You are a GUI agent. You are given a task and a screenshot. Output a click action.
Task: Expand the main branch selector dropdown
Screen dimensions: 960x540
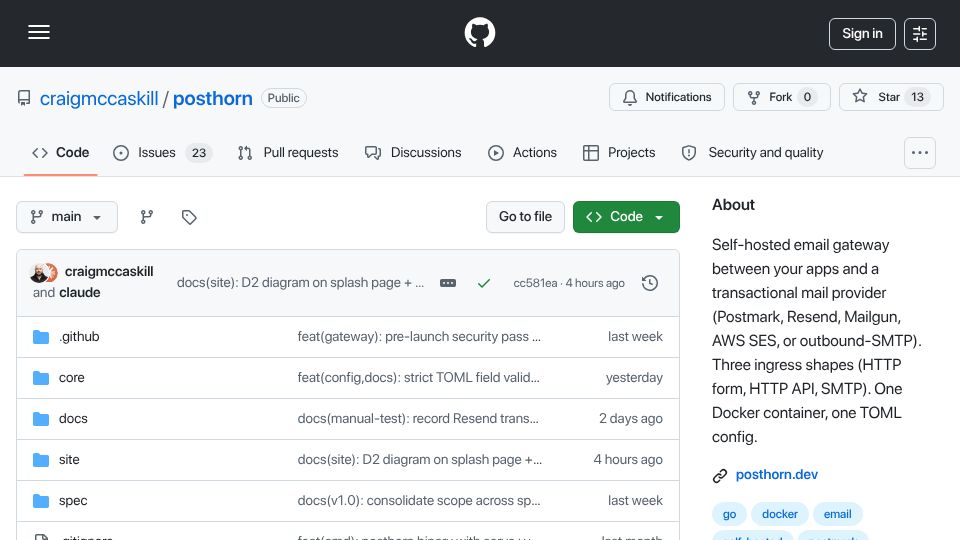point(67,217)
